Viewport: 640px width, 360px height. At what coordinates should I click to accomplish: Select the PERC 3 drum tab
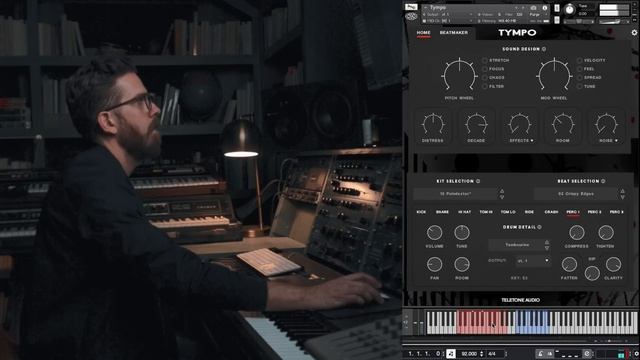[616, 212]
